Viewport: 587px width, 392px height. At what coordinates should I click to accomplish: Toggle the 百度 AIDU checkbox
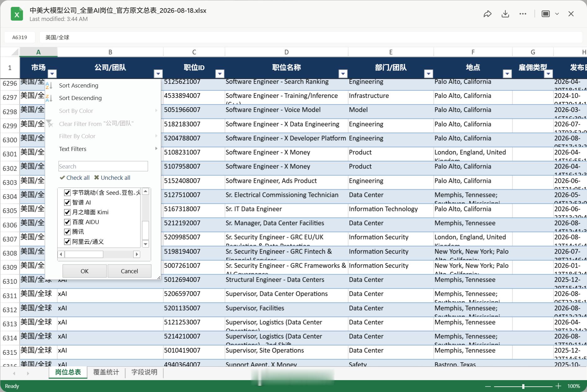coord(67,222)
